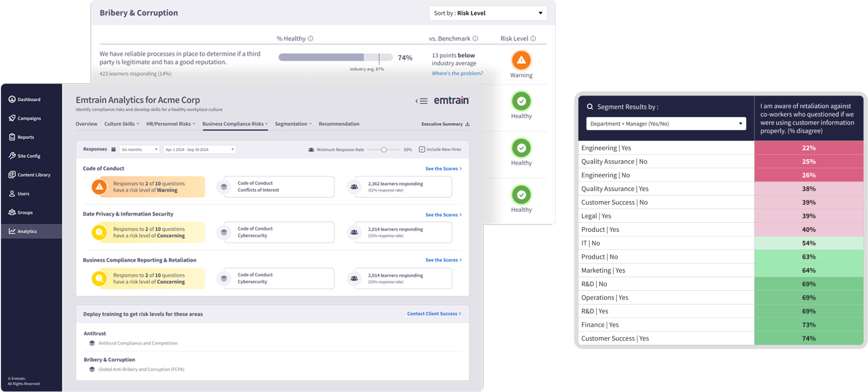This screenshot has height=392, width=868.
Task: Click the Operations | Yes row label
Action: click(605, 298)
